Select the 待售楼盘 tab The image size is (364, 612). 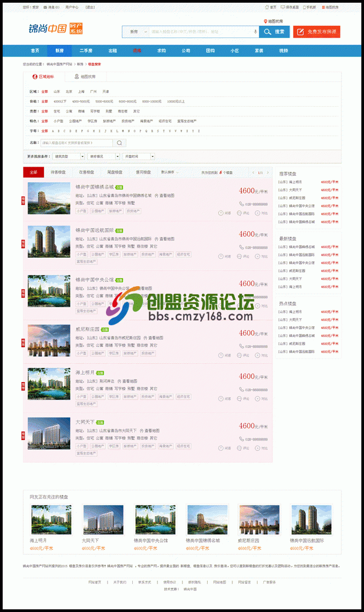(x=58, y=172)
